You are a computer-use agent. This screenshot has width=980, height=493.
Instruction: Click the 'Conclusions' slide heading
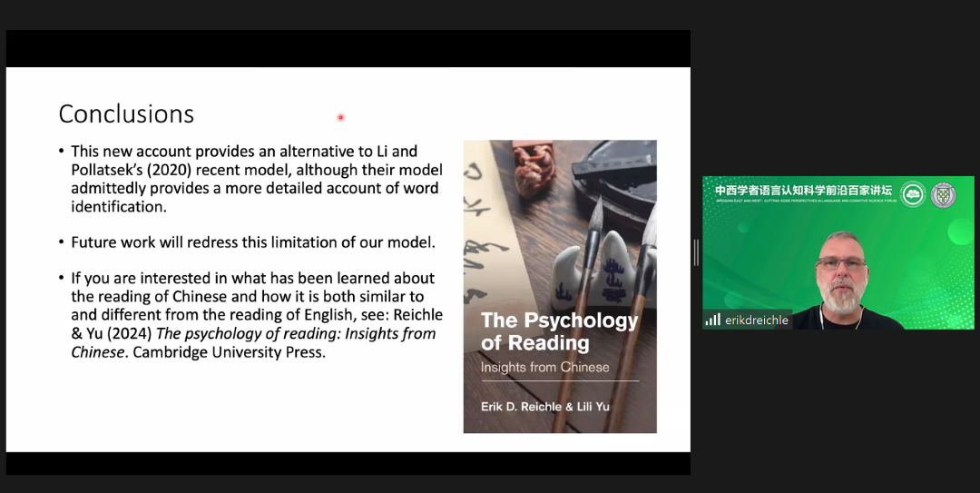point(126,113)
